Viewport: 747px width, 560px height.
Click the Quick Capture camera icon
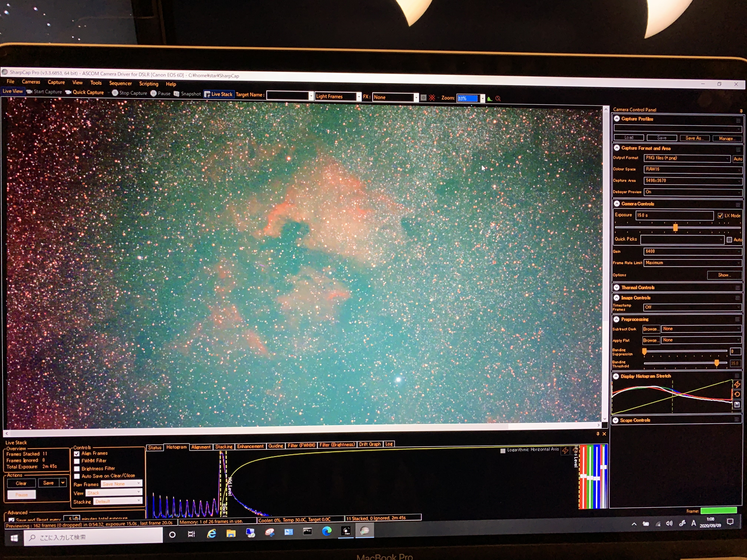(x=68, y=92)
